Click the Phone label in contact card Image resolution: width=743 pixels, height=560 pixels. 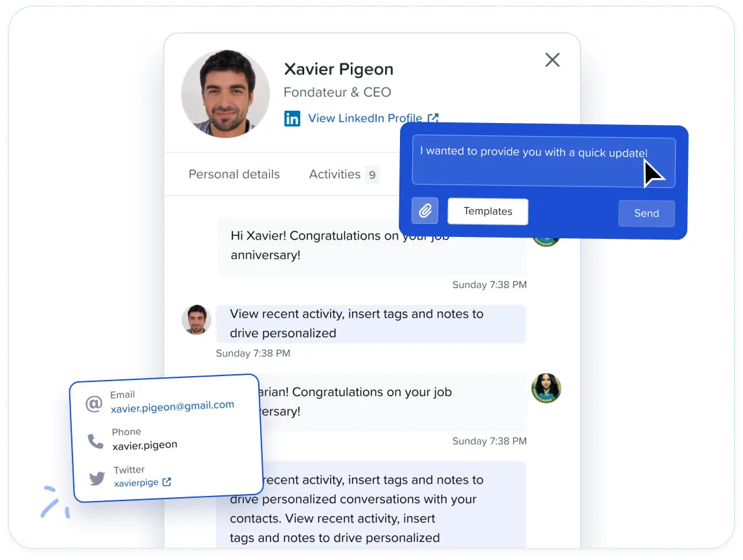pyautogui.click(x=126, y=432)
